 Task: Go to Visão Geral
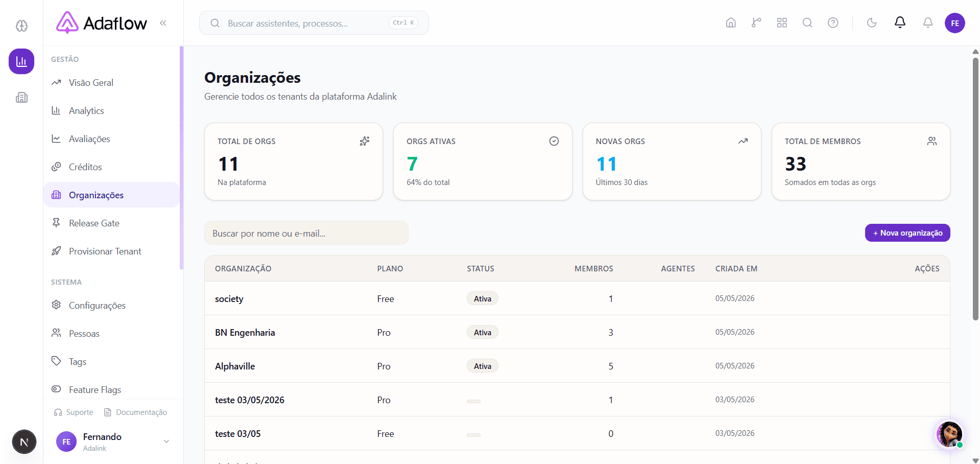[x=111, y=82]
